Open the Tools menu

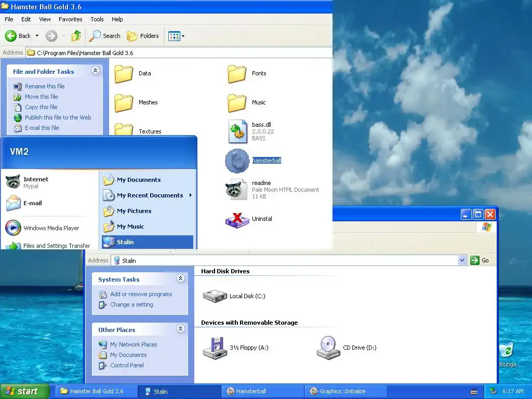(x=97, y=19)
